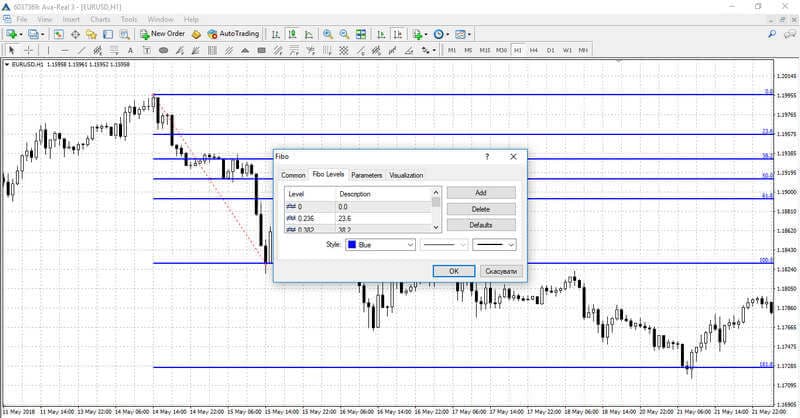Open the File menu
Viewport: 800px width, 418px height.
[22, 19]
